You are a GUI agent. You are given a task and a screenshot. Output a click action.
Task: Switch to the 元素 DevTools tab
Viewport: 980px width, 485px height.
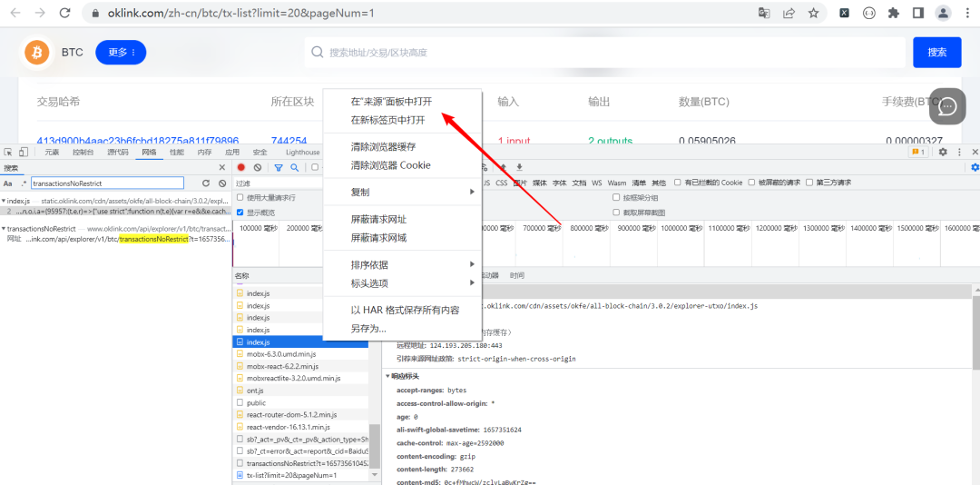point(52,152)
